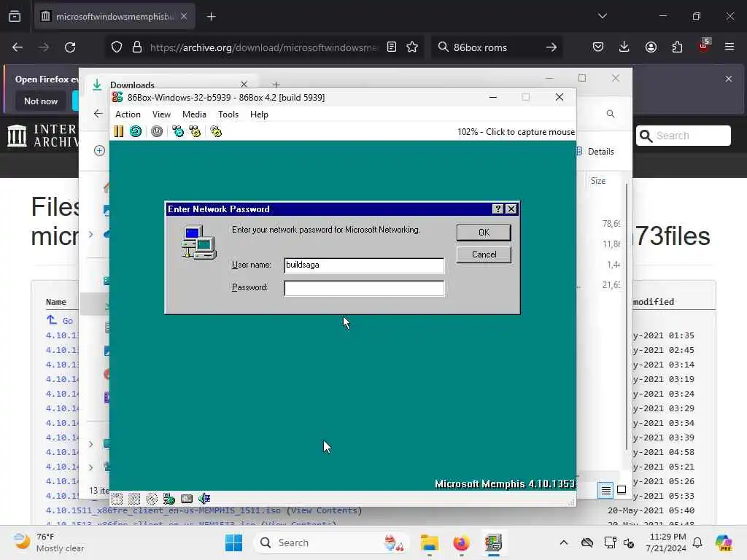Open the Help menu in 86Box
Screen dimensions: 747x560
coord(259,114)
